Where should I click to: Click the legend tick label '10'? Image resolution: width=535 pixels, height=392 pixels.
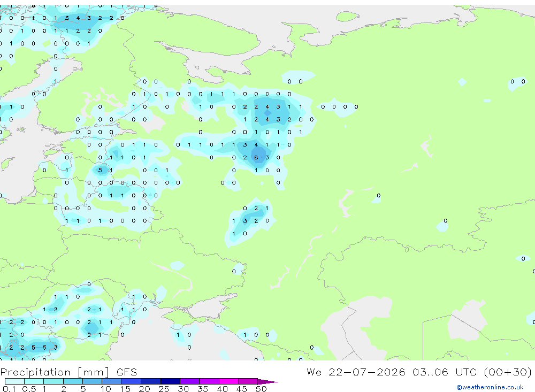105,389
